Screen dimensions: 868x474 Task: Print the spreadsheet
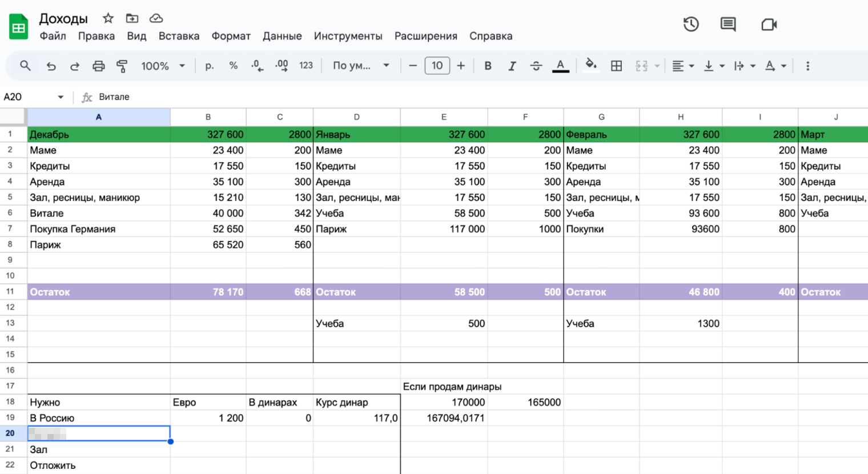pyautogui.click(x=98, y=66)
